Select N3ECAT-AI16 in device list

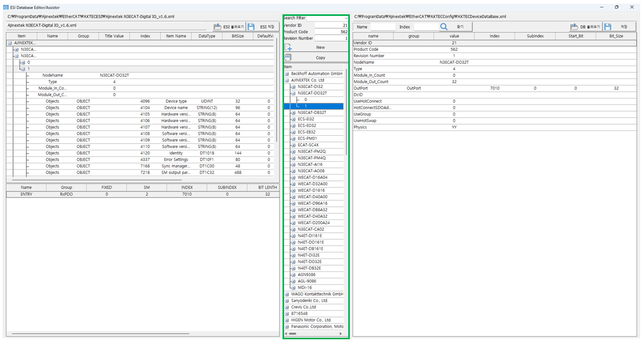(310, 164)
